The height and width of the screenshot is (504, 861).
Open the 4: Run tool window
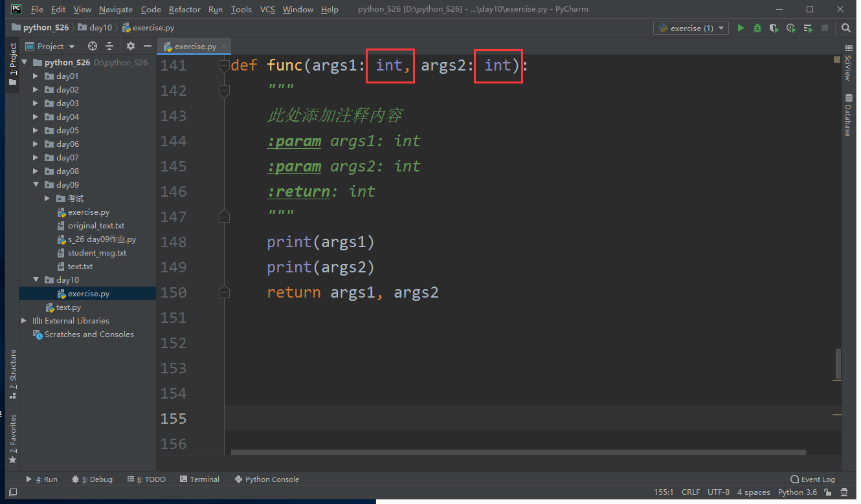pyautogui.click(x=41, y=479)
